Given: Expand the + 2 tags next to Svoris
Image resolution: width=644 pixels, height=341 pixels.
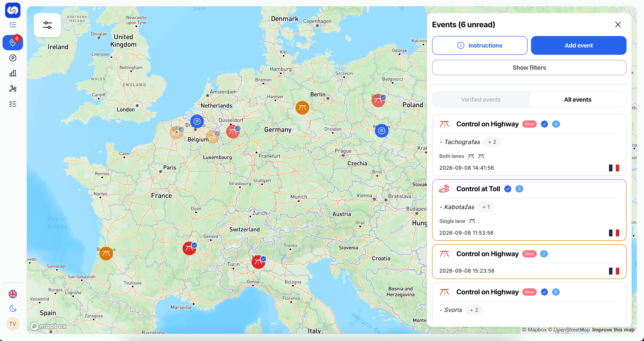Looking at the screenshot, I should [x=474, y=310].
